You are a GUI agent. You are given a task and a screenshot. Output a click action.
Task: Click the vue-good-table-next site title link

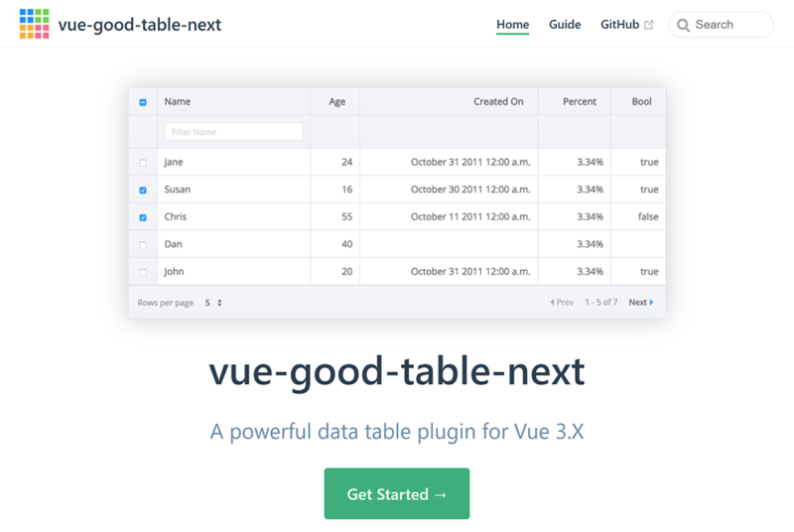pos(139,24)
